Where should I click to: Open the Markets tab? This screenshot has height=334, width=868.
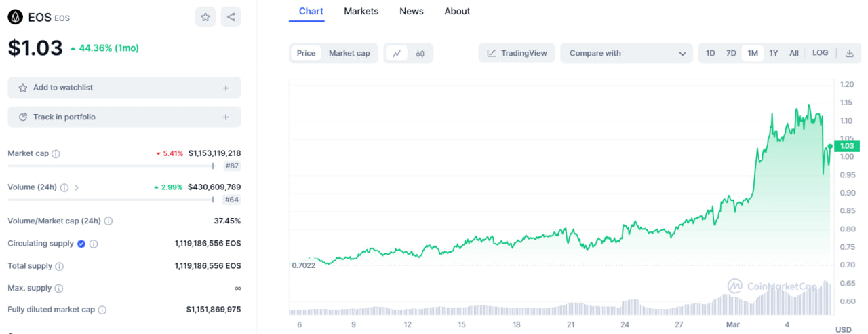click(361, 11)
